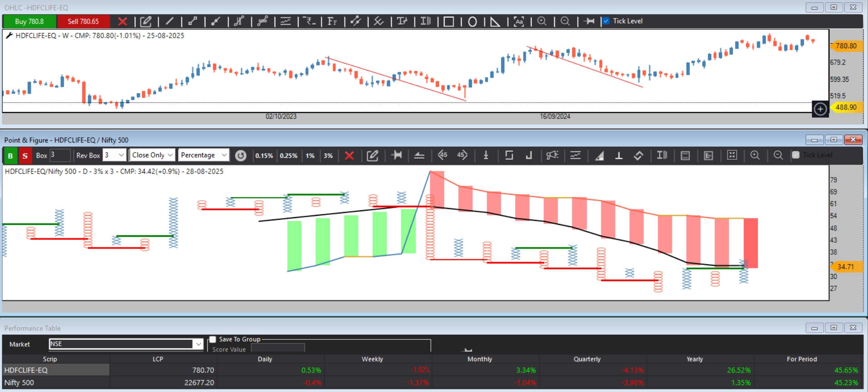Click the Buy 780.8 button
This screenshot has height=392, width=868.
(x=30, y=21)
